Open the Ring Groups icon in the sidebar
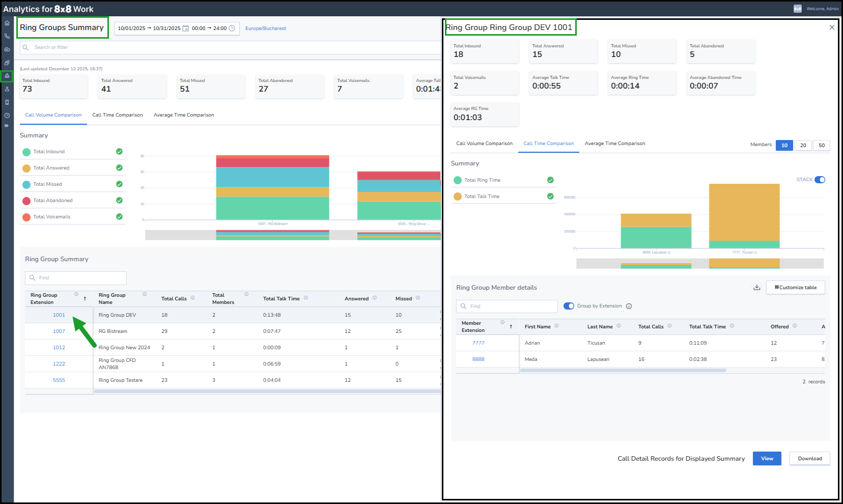Image resolution: width=843 pixels, height=504 pixels. (x=7, y=76)
